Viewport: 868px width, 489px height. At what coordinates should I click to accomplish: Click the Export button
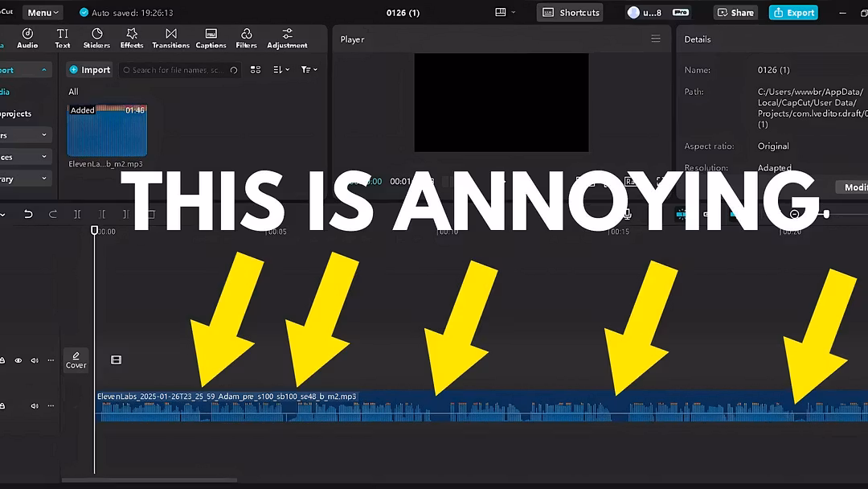tap(792, 13)
